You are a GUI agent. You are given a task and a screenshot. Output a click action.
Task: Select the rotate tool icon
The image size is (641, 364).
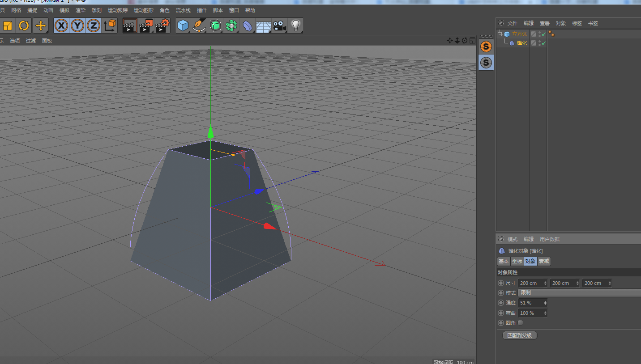pos(24,26)
